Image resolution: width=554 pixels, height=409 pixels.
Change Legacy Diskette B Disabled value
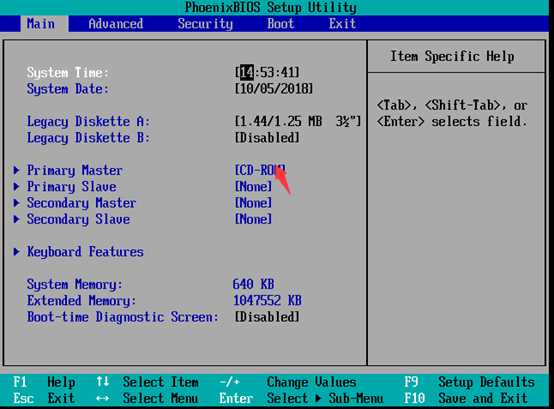click(267, 137)
